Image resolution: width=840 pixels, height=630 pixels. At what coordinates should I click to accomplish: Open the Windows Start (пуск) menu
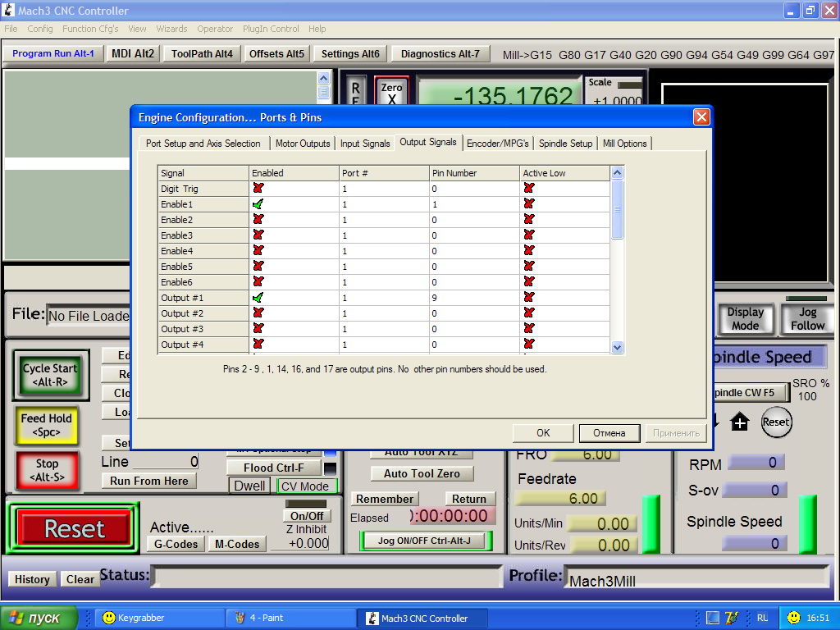coord(39,618)
